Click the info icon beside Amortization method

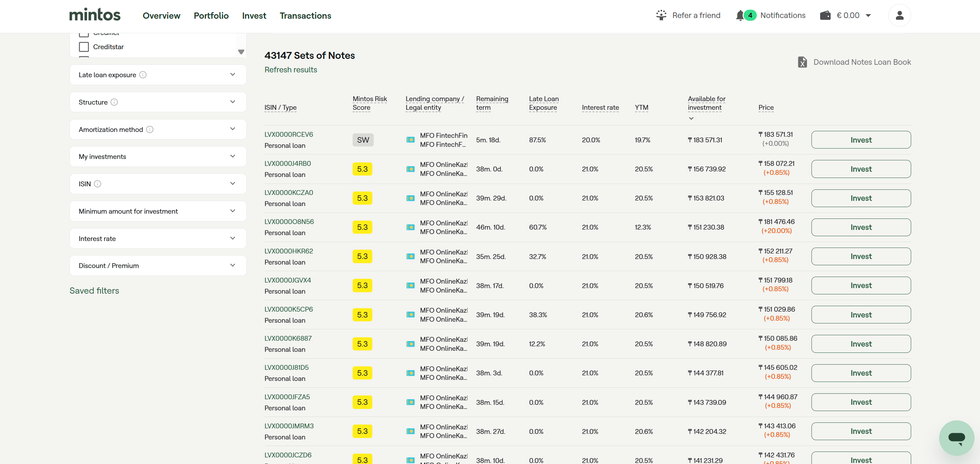[x=150, y=130]
